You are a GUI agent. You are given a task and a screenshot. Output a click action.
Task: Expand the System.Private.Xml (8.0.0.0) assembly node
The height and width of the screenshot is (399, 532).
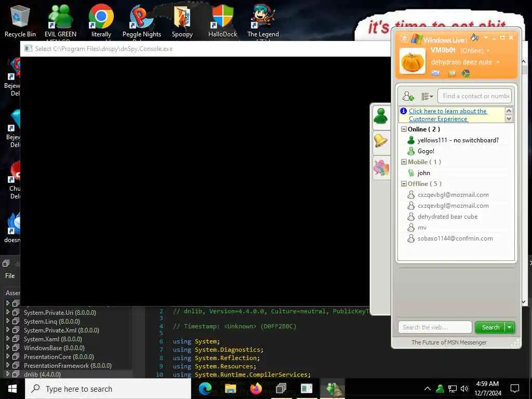(x=7, y=330)
